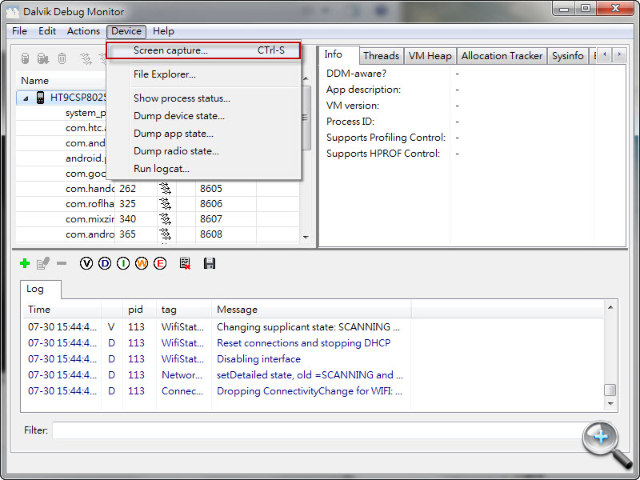This screenshot has height=480, width=640.
Task: Open the Help menu
Action: (163, 31)
